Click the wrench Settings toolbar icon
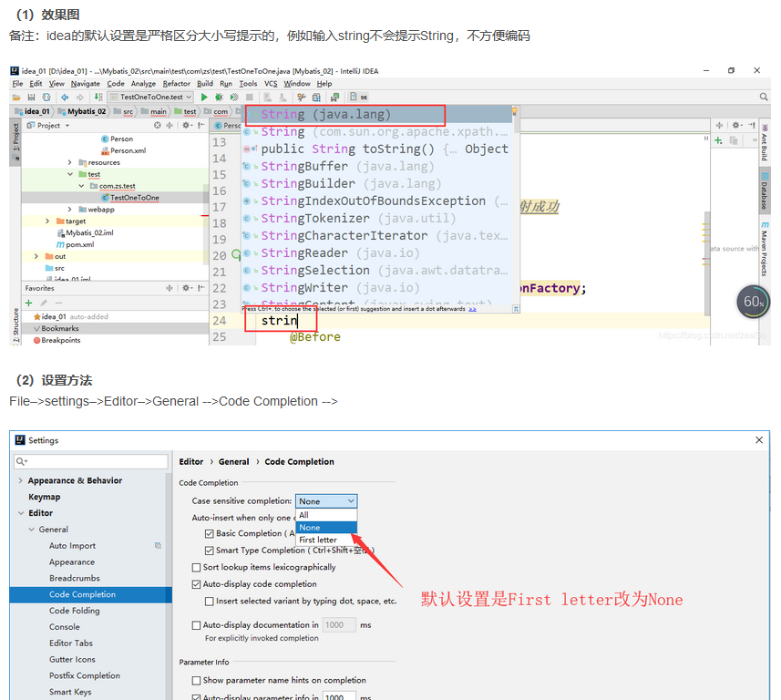Viewport: 781px width, 700px height. click(301, 98)
